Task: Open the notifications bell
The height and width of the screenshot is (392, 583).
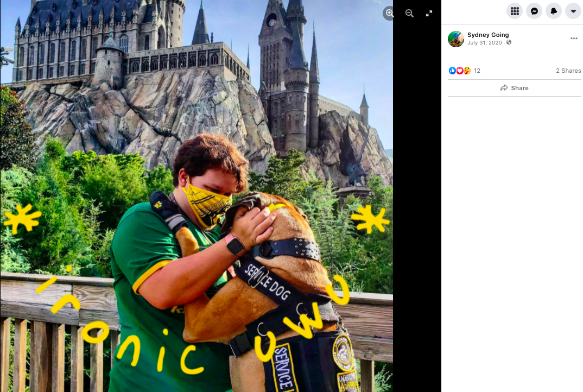Action: click(554, 11)
